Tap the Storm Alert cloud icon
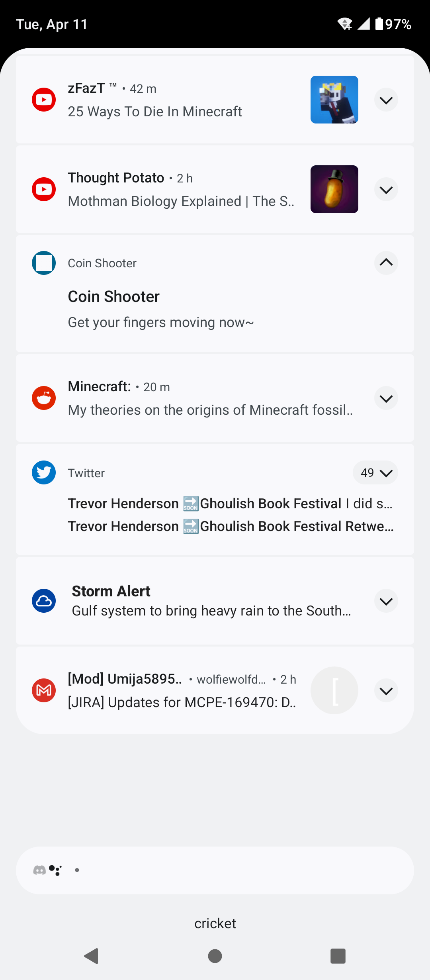This screenshot has height=980, width=430. pos(44,601)
